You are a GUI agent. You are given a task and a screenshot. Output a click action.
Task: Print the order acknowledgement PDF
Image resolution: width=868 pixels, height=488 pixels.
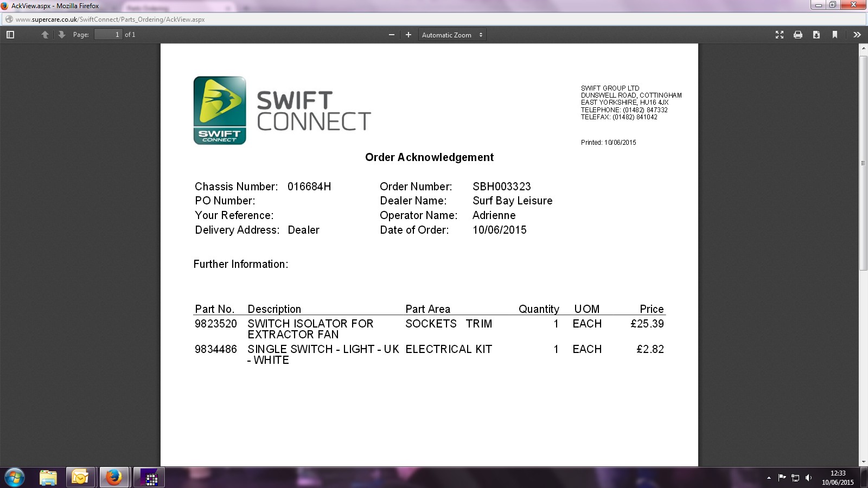[x=798, y=35]
